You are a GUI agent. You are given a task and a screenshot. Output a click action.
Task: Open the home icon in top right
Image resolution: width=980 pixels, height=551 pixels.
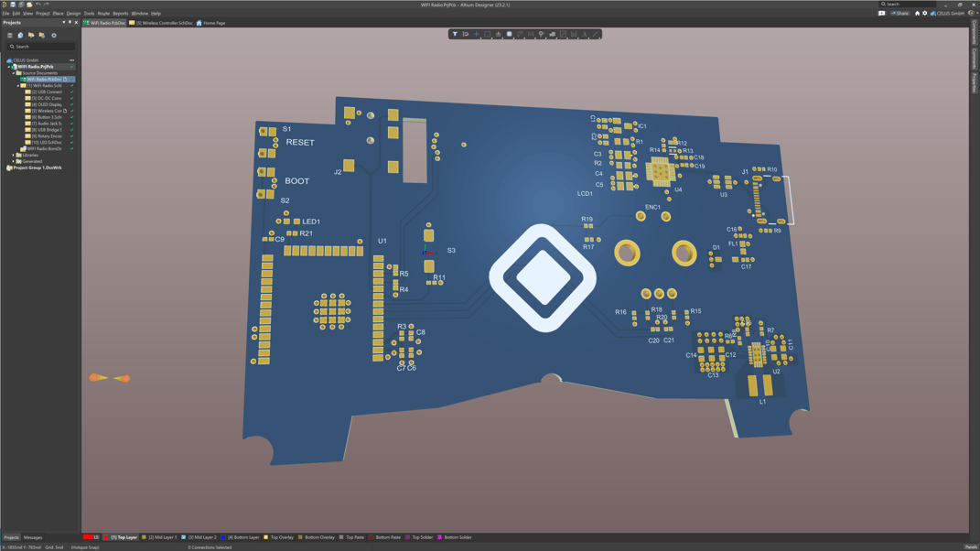917,13
